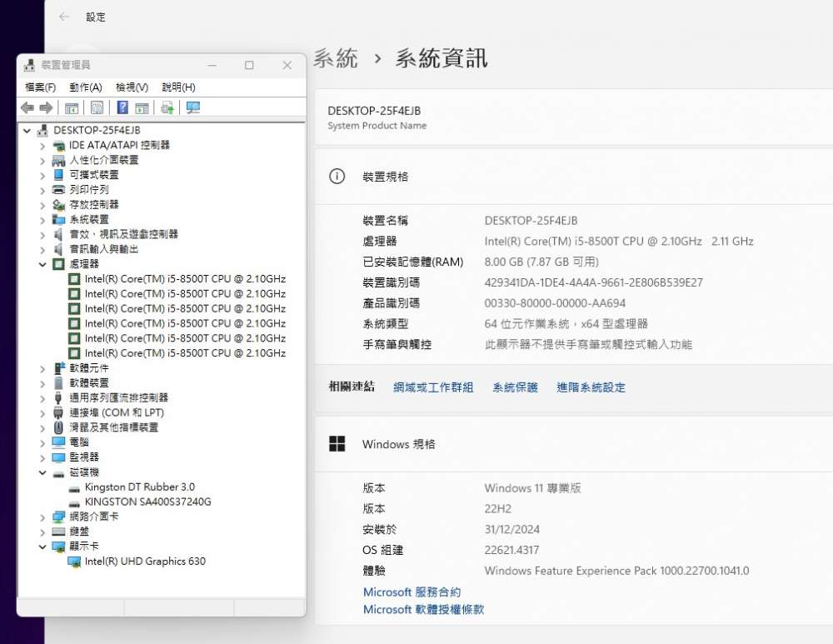The width and height of the screenshot is (833, 644).
Task: Open the 檔案(F) menu
Action: point(40,87)
